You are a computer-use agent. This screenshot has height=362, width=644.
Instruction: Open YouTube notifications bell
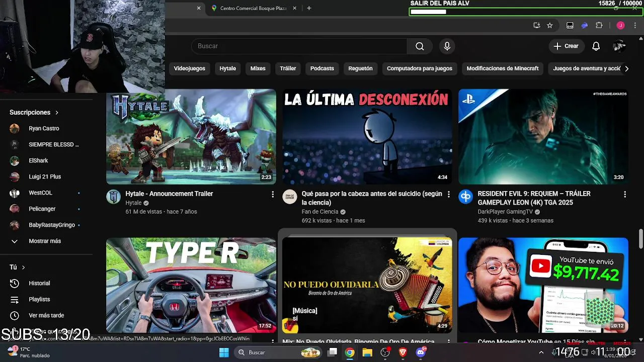click(596, 46)
